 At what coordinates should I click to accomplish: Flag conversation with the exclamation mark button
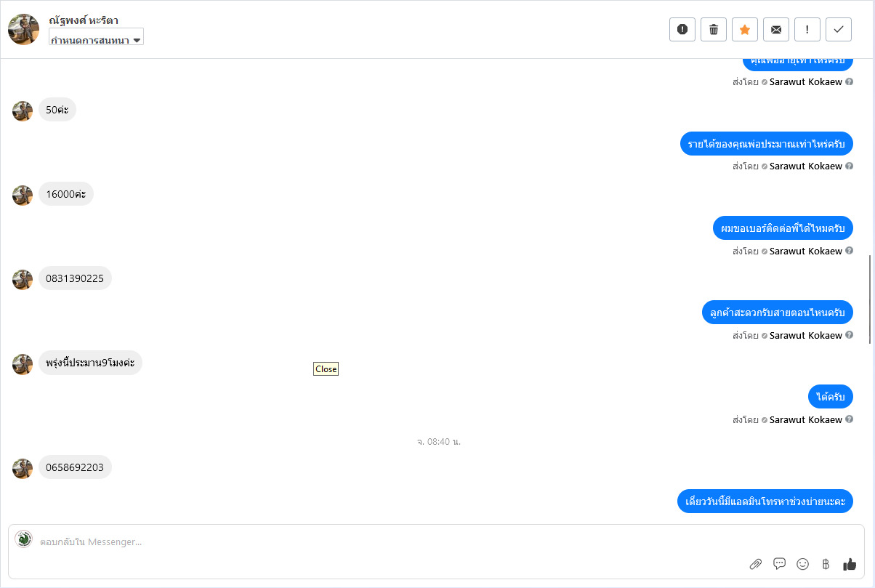(x=807, y=29)
